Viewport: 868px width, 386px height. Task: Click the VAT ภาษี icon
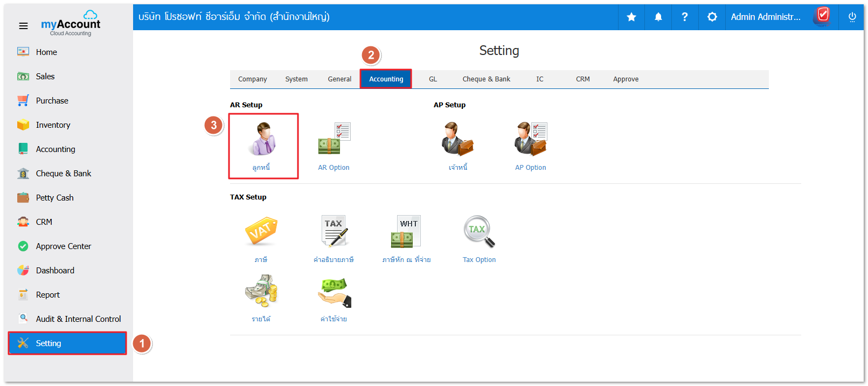(261, 232)
